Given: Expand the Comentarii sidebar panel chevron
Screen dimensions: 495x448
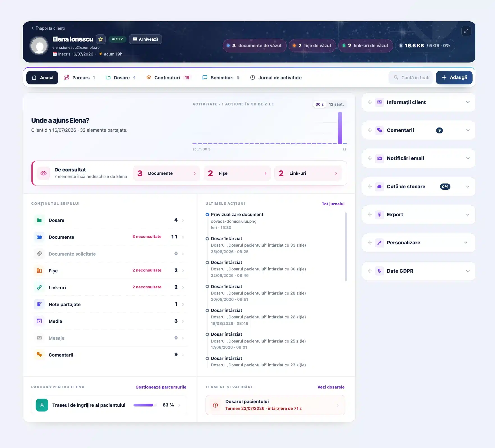Looking at the screenshot, I should 468,130.
